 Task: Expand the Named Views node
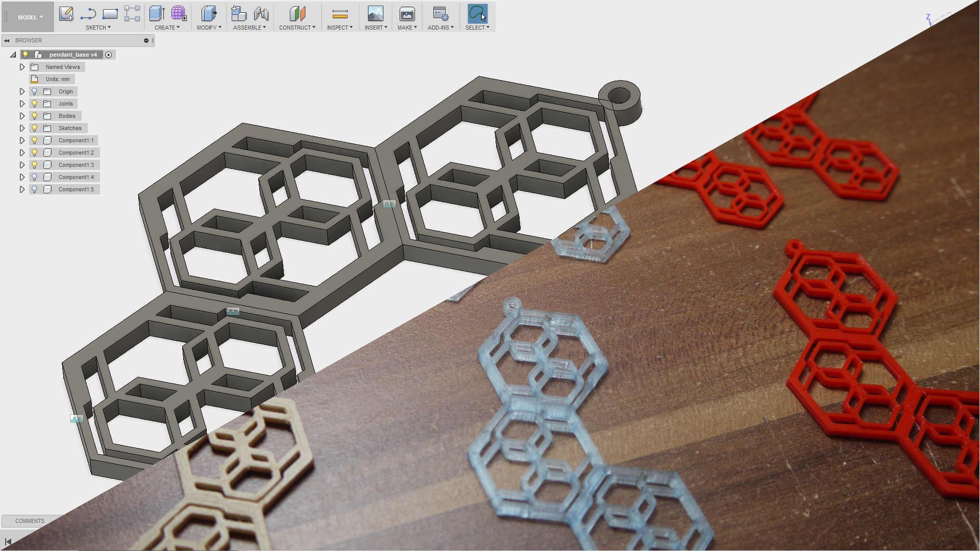(22, 67)
